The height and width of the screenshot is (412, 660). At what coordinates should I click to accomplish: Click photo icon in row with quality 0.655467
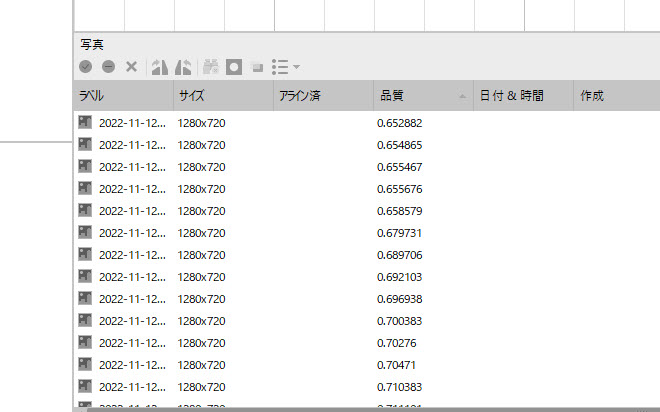[x=85, y=166]
